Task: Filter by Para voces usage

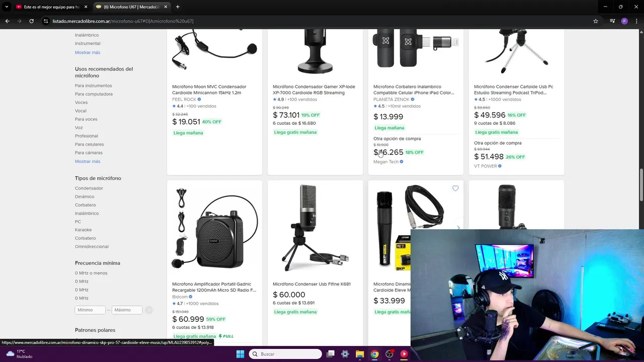Action: [x=86, y=119]
